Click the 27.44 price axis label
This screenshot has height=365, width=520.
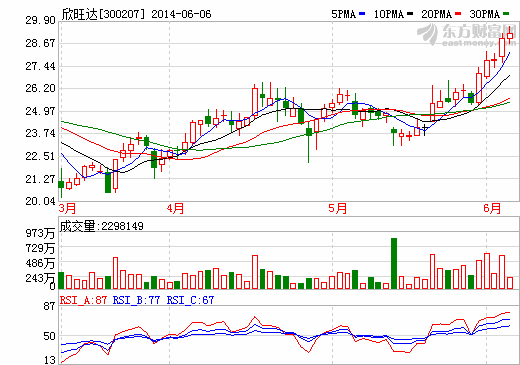(x=40, y=66)
